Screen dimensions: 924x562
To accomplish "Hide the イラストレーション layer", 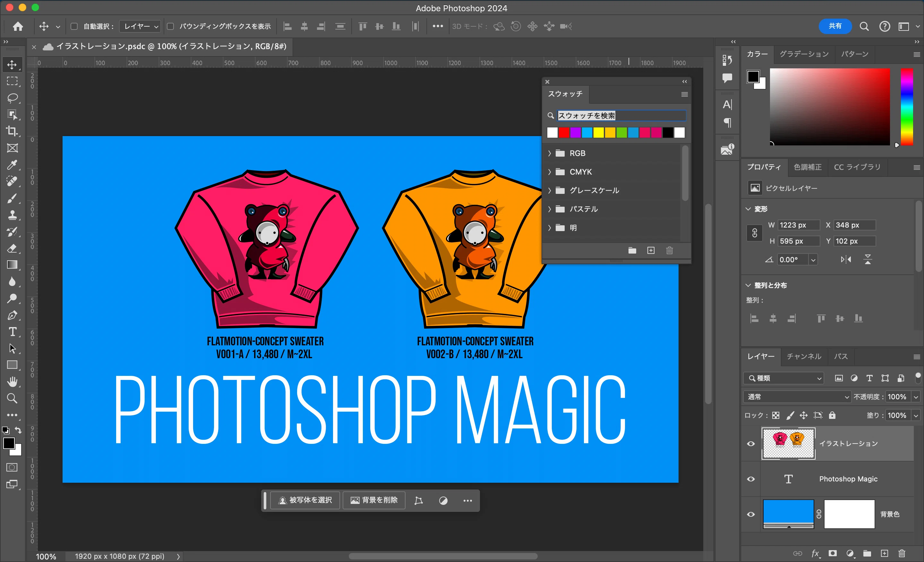I will pyautogui.click(x=751, y=444).
